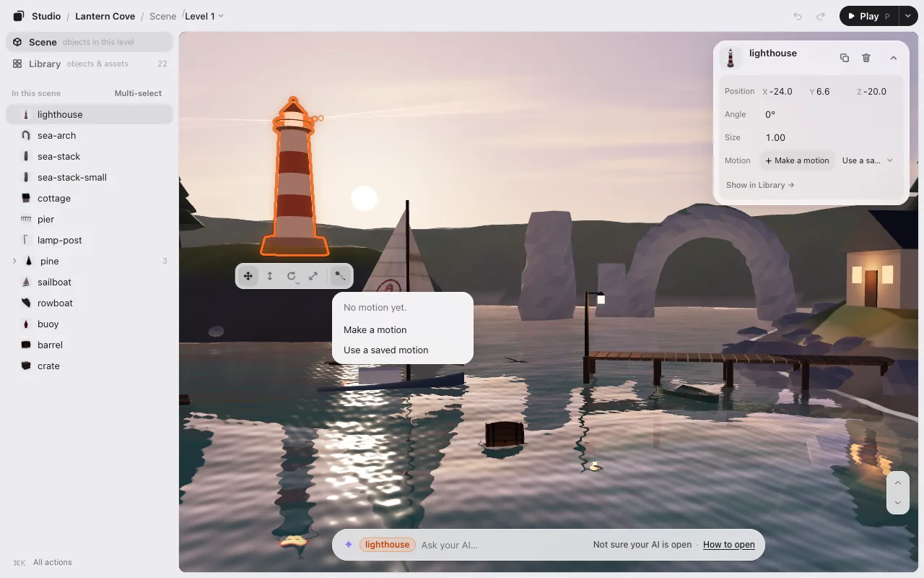Follow the 'Show in Library' link
This screenshot has width=924, height=578.
(760, 185)
